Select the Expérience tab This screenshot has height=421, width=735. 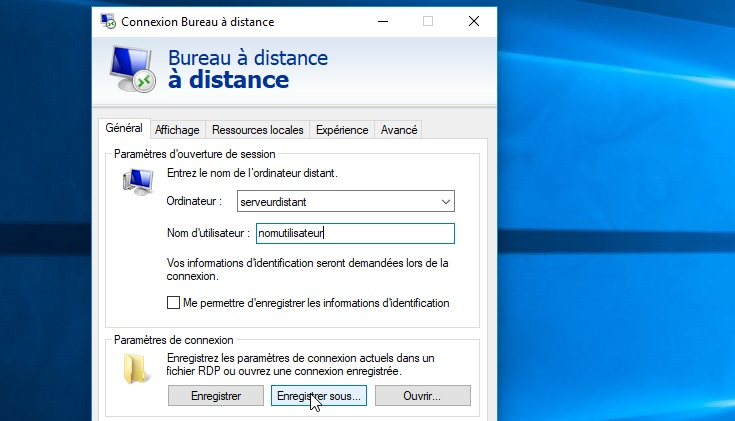click(342, 130)
